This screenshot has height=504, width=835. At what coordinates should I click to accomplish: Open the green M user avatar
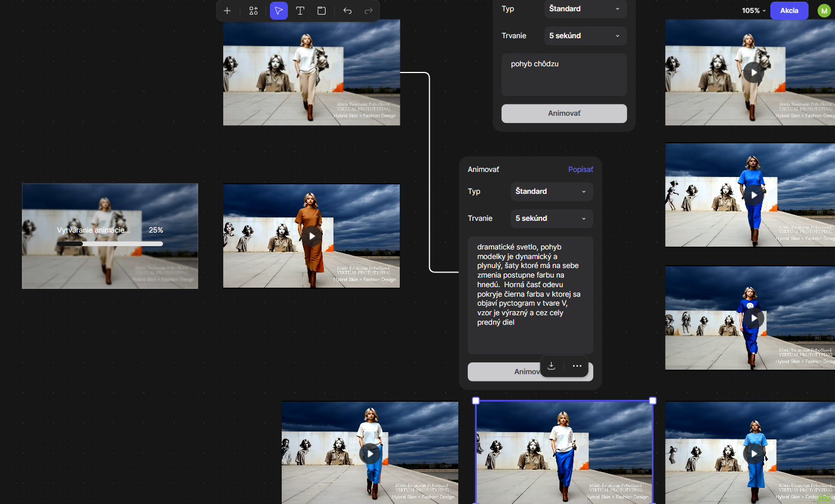click(824, 11)
